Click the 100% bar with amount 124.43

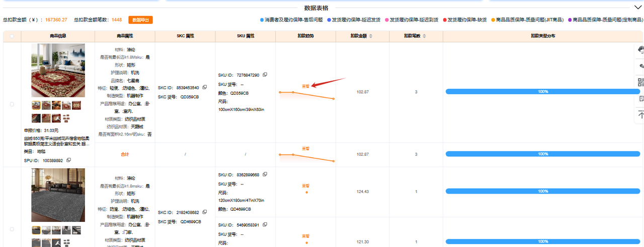(x=542, y=191)
